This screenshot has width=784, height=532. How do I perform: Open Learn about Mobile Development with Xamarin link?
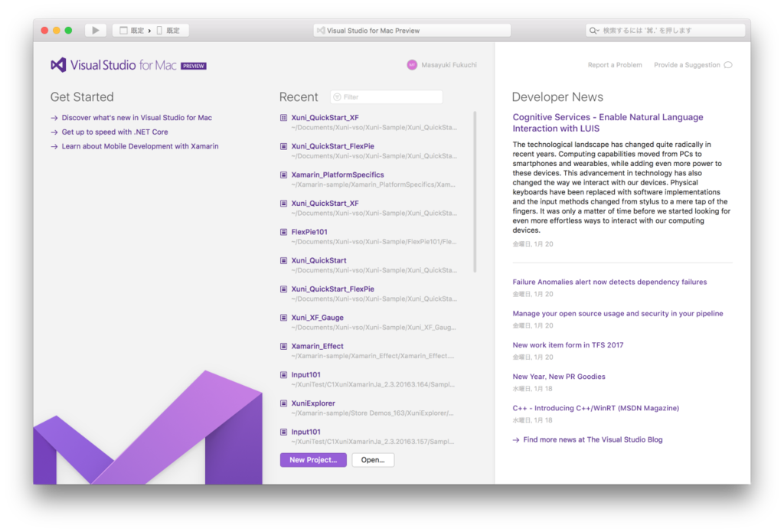[140, 146]
